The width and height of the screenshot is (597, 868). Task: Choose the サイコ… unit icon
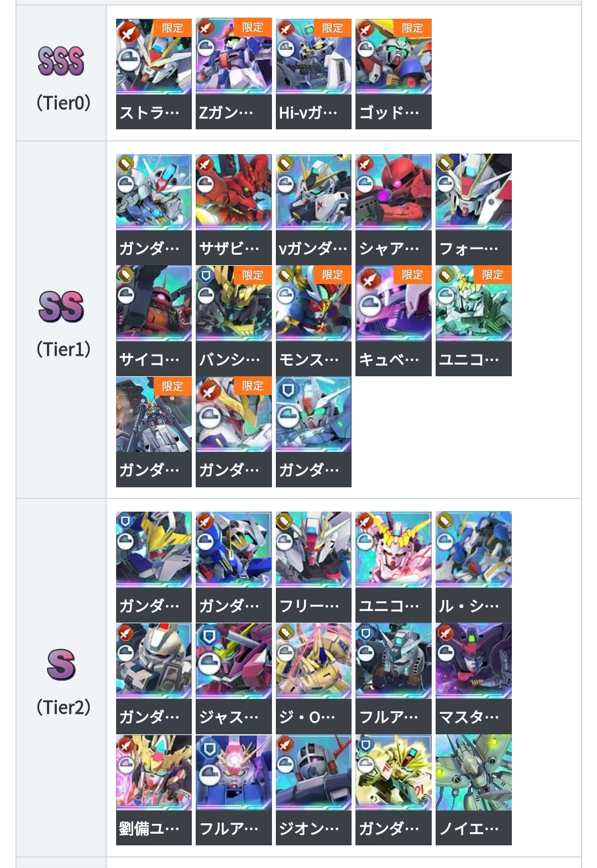tap(154, 303)
